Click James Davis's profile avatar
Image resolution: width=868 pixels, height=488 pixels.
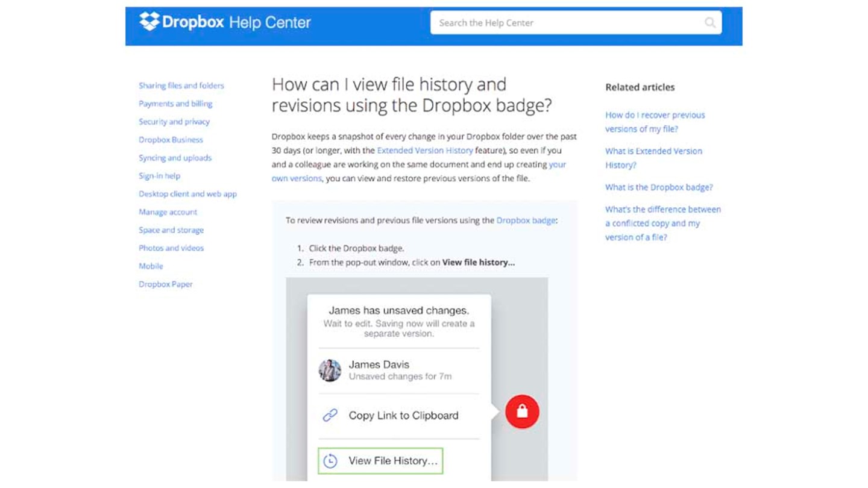pyautogui.click(x=329, y=370)
